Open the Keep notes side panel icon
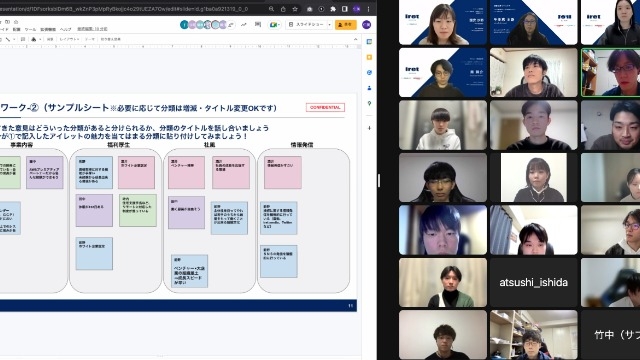The width and height of the screenshot is (640, 360). [x=369, y=57]
